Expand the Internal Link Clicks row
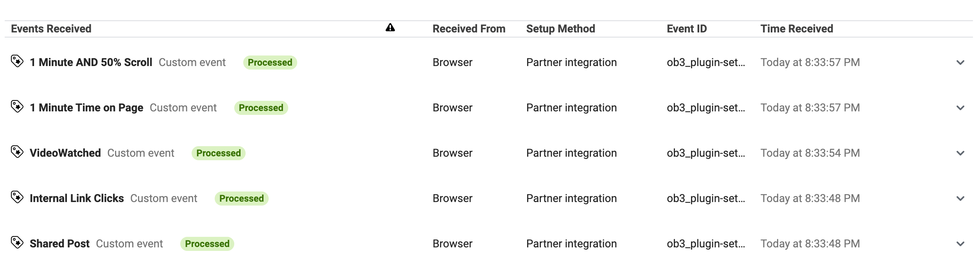 click(960, 199)
